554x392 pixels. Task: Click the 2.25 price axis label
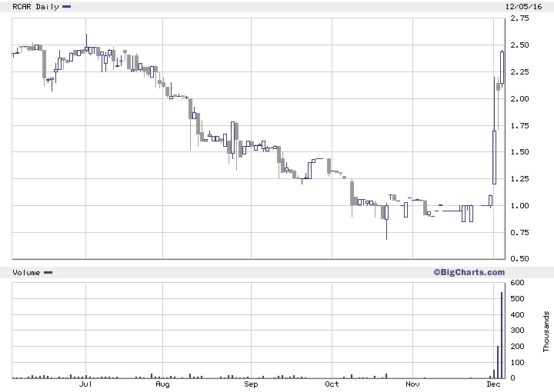tap(519, 71)
